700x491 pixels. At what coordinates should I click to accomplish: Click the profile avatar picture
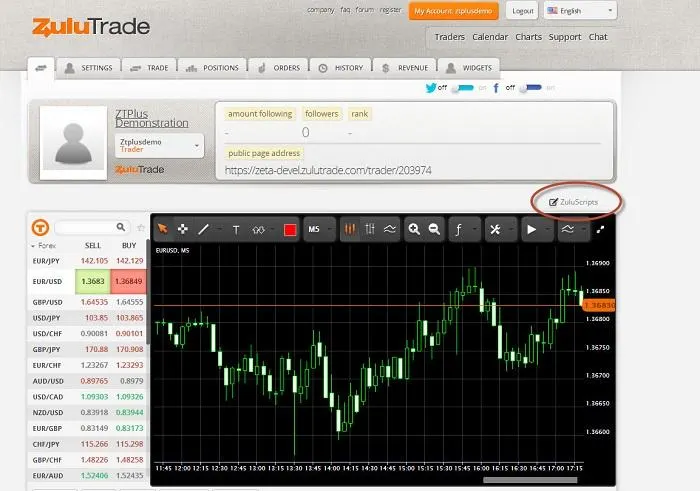click(x=73, y=143)
